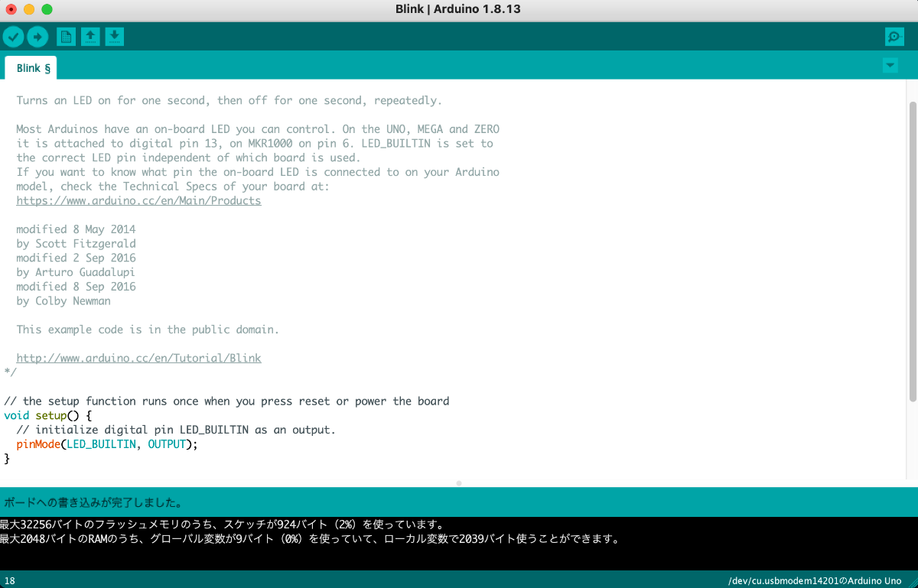This screenshot has width=918, height=588.
Task: Click 'by Arturo Guadalupi' comment line
Action: pyautogui.click(x=76, y=272)
